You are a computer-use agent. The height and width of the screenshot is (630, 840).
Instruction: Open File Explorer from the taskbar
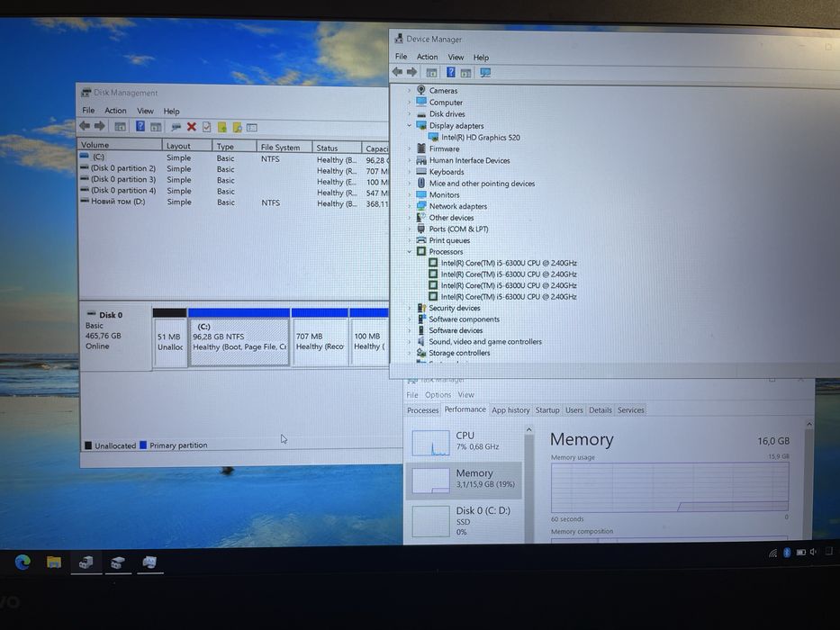click(54, 562)
